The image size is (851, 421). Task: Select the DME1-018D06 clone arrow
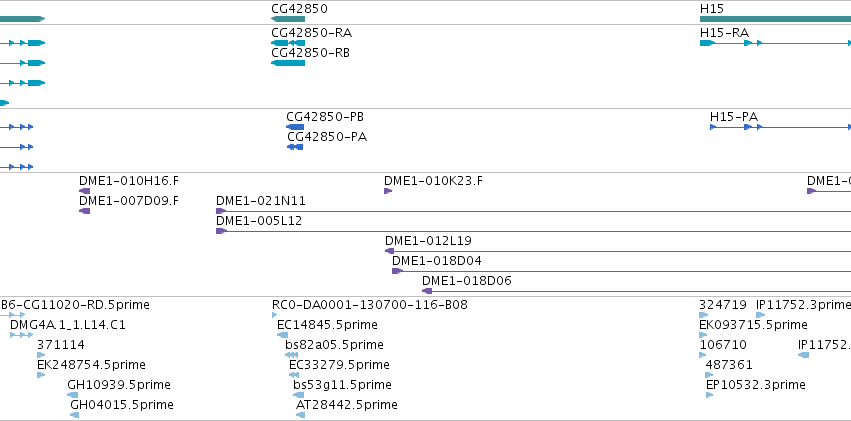click(x=636, y=291)
